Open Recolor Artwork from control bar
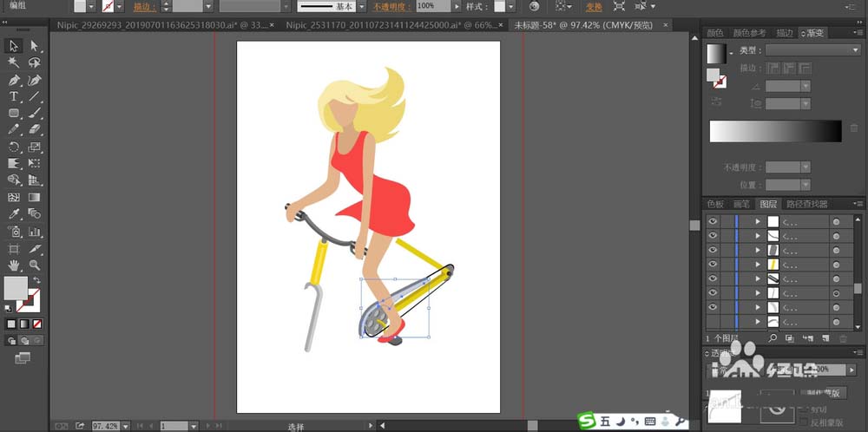This screenshot has width=868, height=432. [x=534, y=6]
